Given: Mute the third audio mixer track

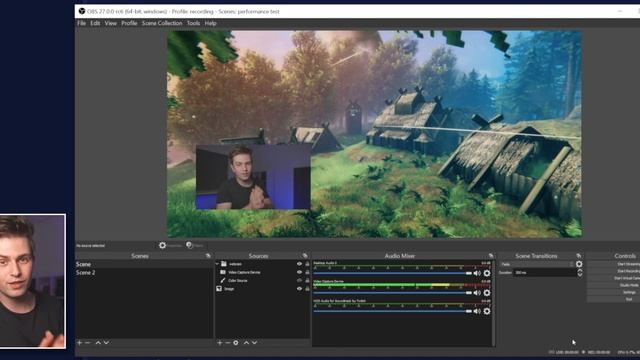Looking at the screenshot, I should click(x=477, y=311).
